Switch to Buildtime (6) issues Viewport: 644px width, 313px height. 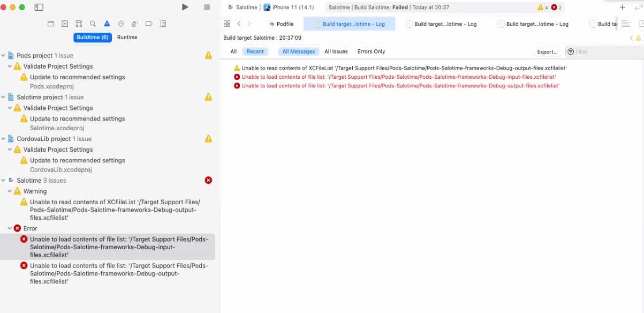[93, 38]
